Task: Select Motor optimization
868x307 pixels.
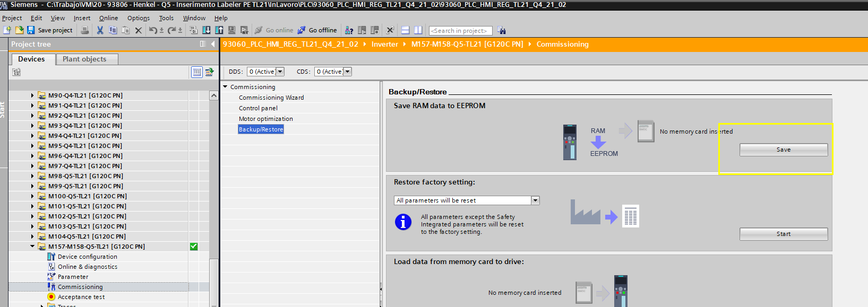Action: (265, 119)
